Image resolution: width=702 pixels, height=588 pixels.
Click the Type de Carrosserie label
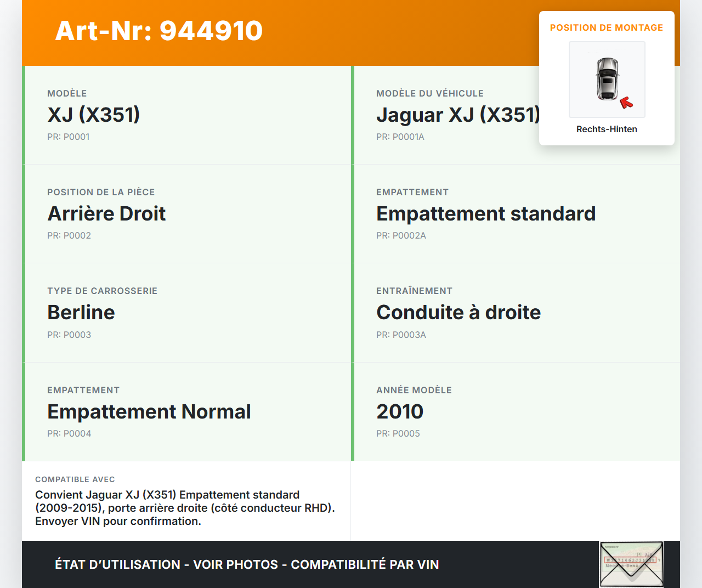[x=102, y=291]
